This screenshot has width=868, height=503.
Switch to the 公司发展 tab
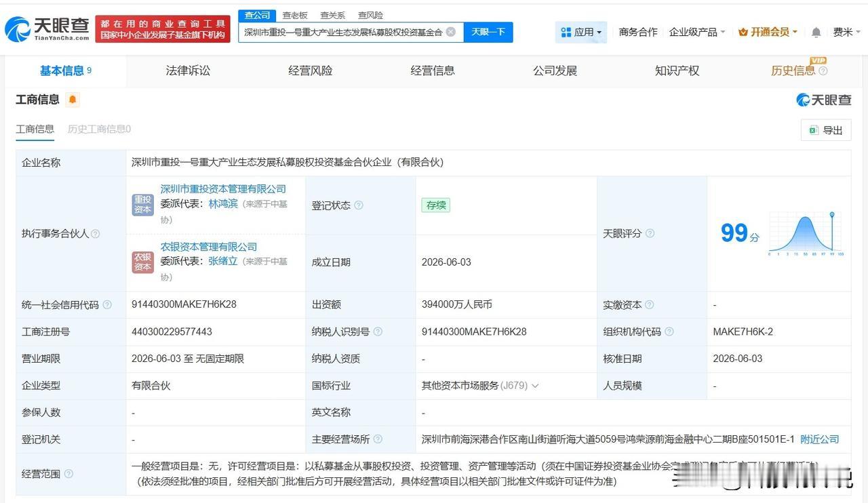click(555, 71)
